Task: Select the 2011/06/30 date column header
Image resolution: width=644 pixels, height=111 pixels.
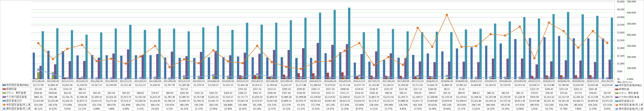Action: (x=39, y=81)
